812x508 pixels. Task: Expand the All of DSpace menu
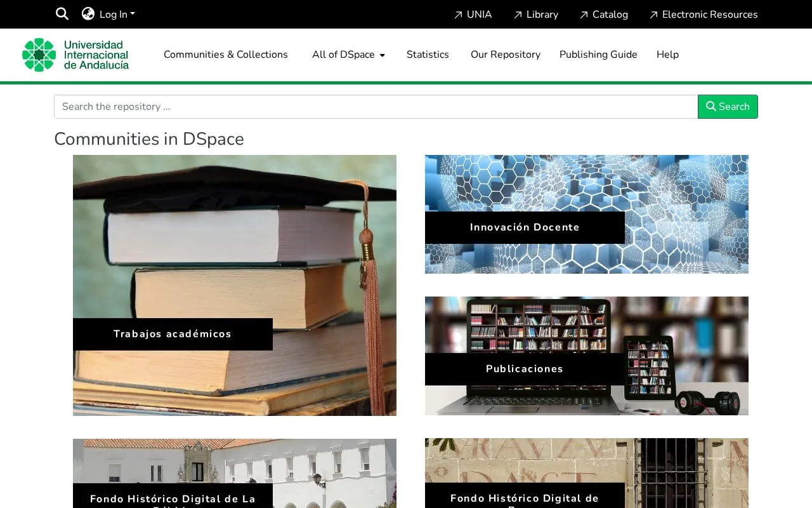[x=348, y=55]
